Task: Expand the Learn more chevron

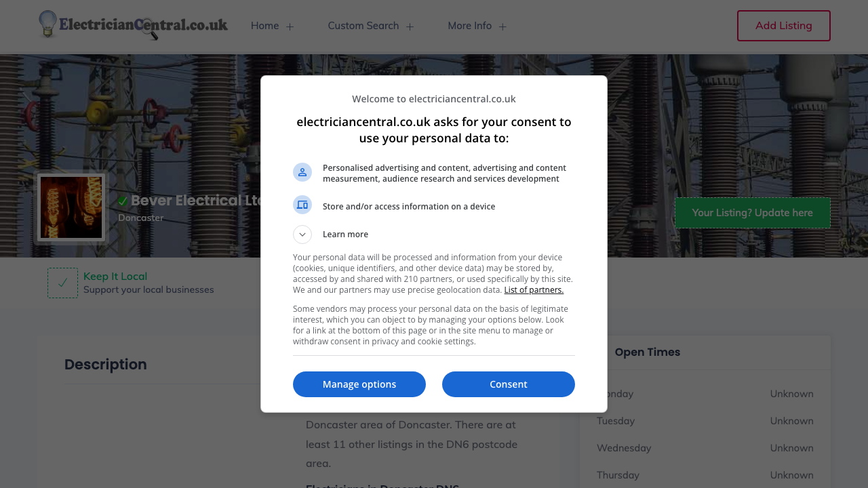Action: click(x=302, y=235)
